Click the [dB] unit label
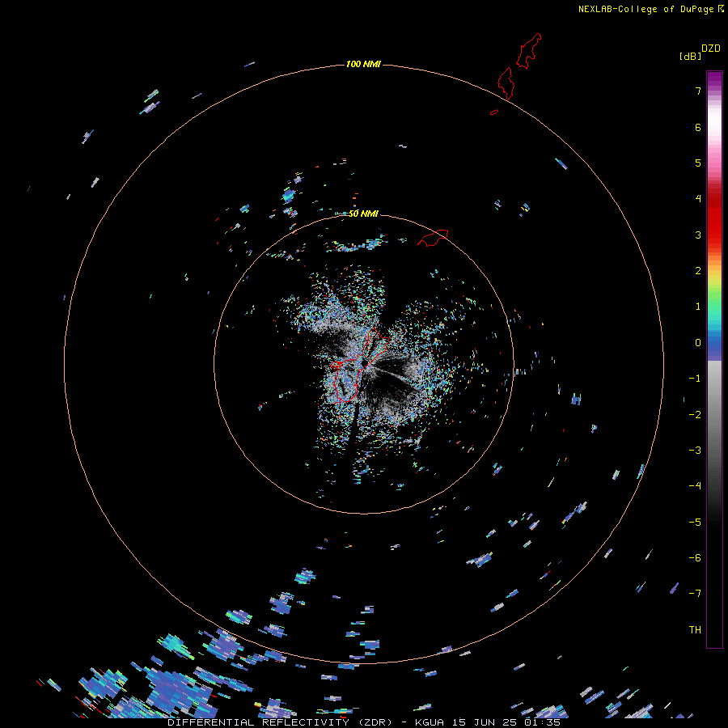The height and width of the screenshot is (728, 728). 690,57
